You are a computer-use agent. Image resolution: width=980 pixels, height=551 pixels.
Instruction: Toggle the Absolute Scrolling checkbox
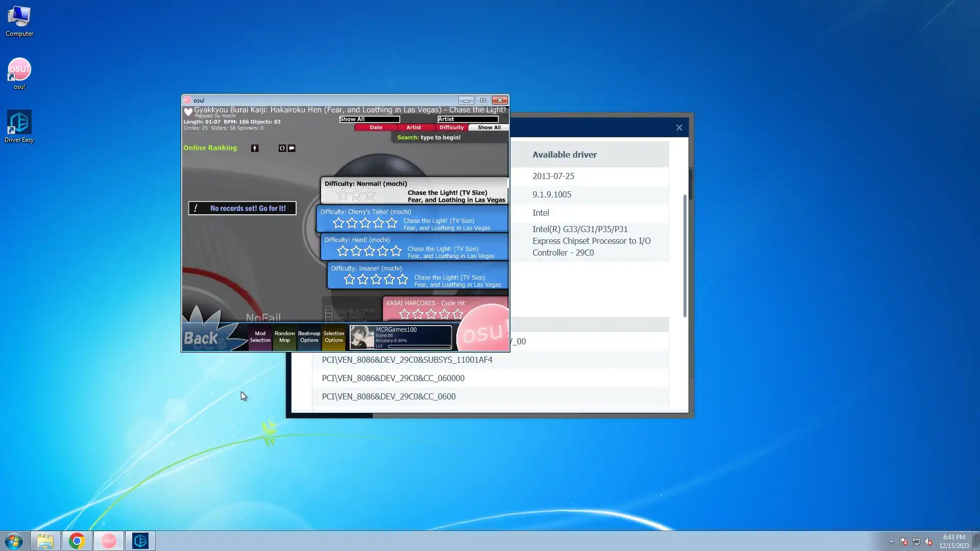[329, 309]
